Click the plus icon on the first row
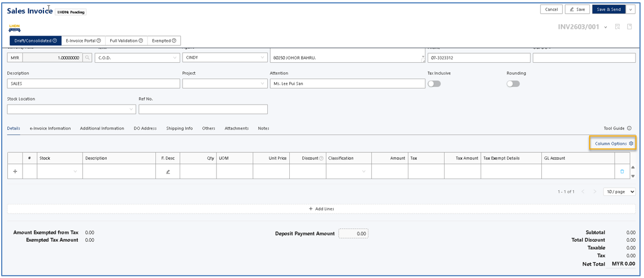 click(15, 172)
